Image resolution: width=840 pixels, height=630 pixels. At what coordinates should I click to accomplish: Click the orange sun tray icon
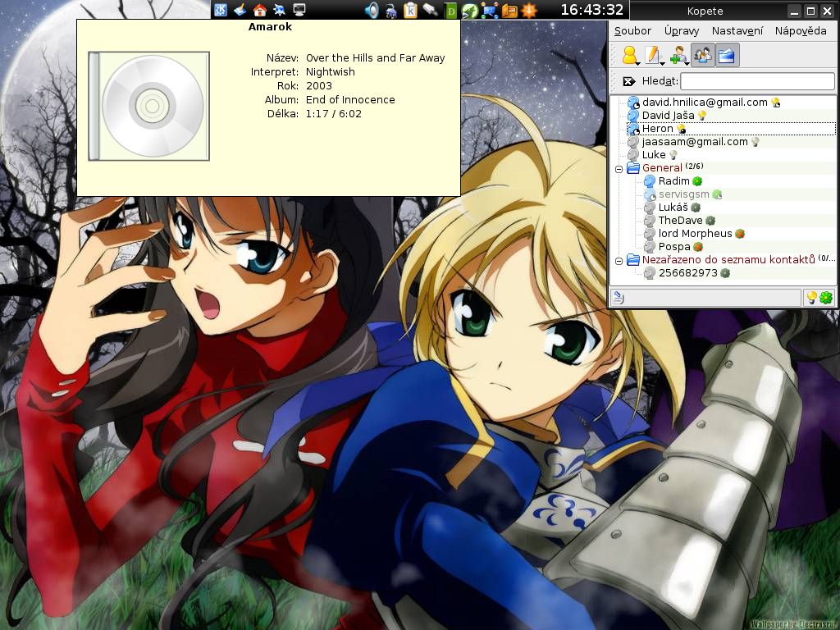(x=529, y=11)
